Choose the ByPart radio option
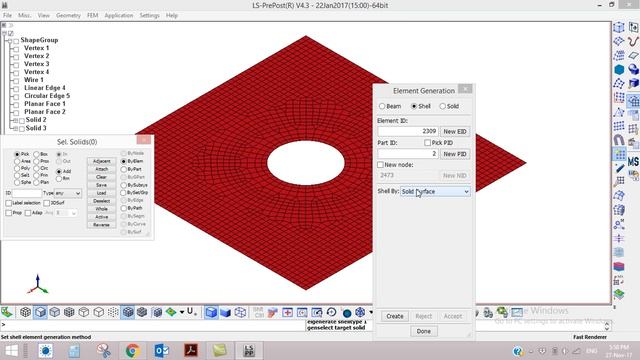Viewport: 640px width, 360px height. (124, 169)
